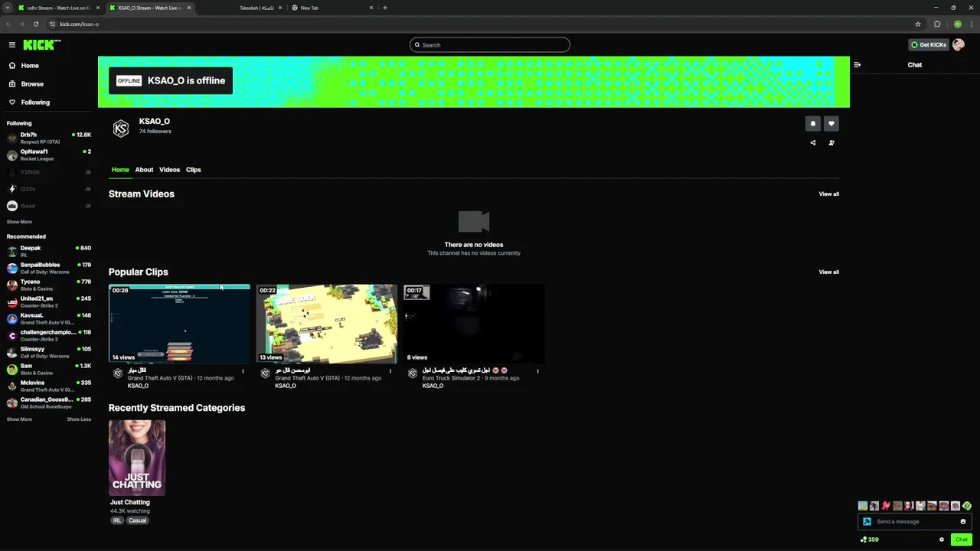Click the KICK logo
Image resolution: width=980 pixels, height=551 pixels.
pyautogui.click(x=41, y=45)
